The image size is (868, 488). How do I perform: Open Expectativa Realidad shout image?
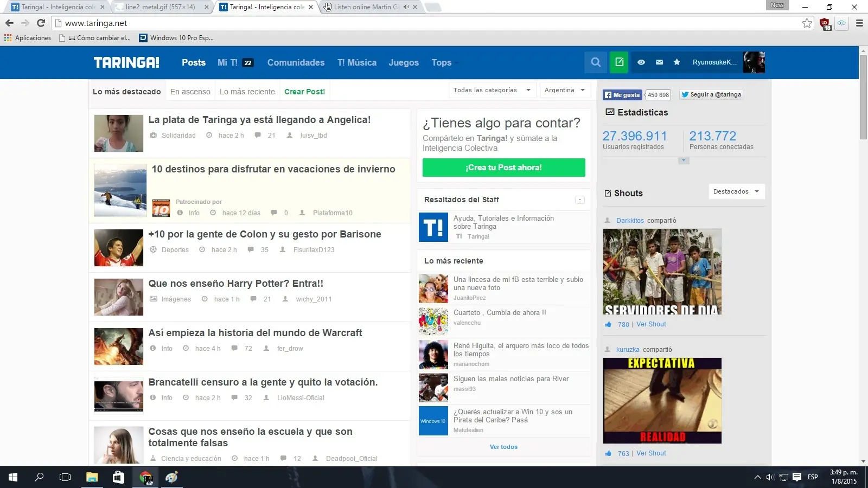point(662,401)
